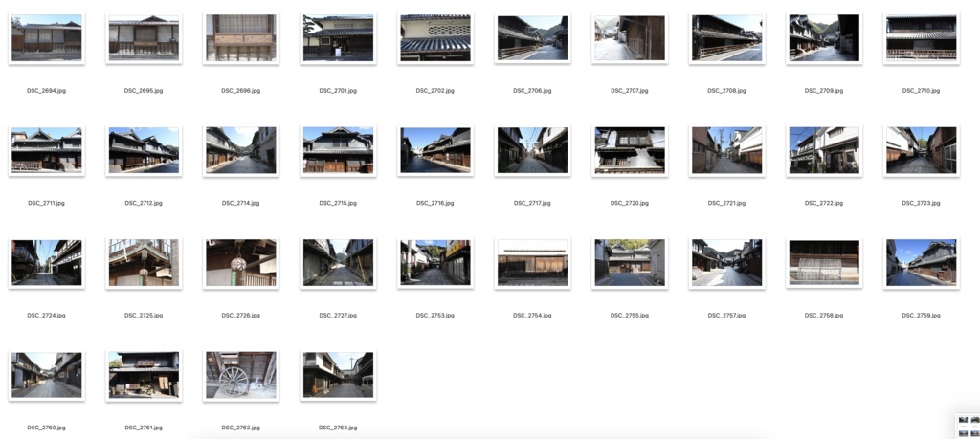Click the file name DSC_2706.jpg

pyautogui.click(x=532, y=91)
